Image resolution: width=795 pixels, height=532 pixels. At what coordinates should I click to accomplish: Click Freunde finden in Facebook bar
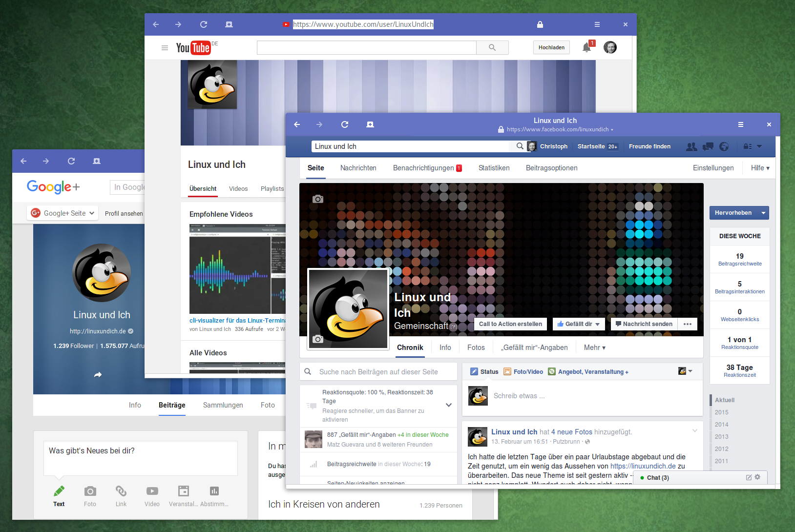(649, 146)
